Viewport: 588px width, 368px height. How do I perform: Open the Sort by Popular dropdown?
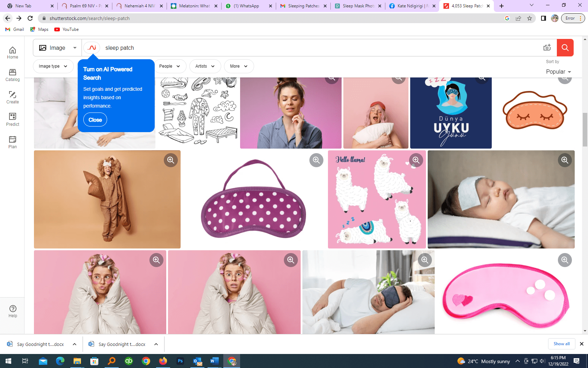(558, 71)
